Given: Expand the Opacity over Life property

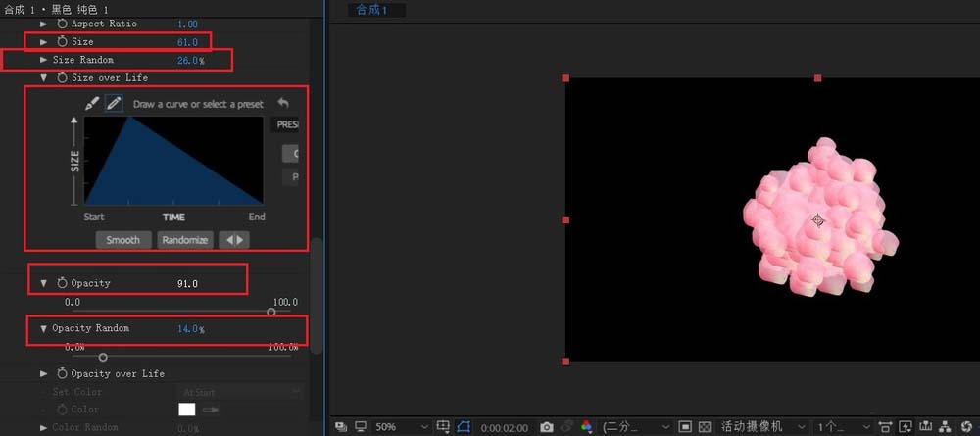Looking at the screenshot, I should coord(43,373).
